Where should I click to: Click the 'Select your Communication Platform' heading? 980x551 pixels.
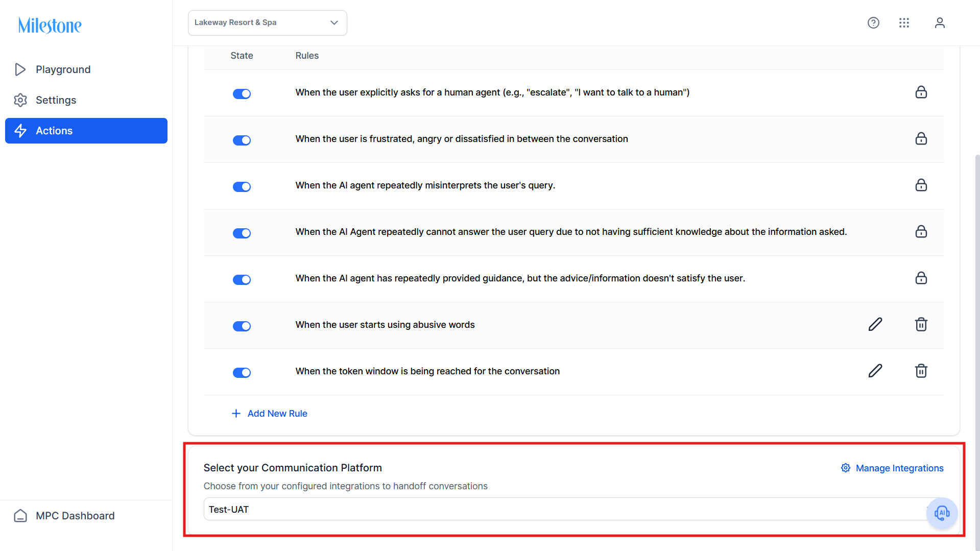pos(293,468)
